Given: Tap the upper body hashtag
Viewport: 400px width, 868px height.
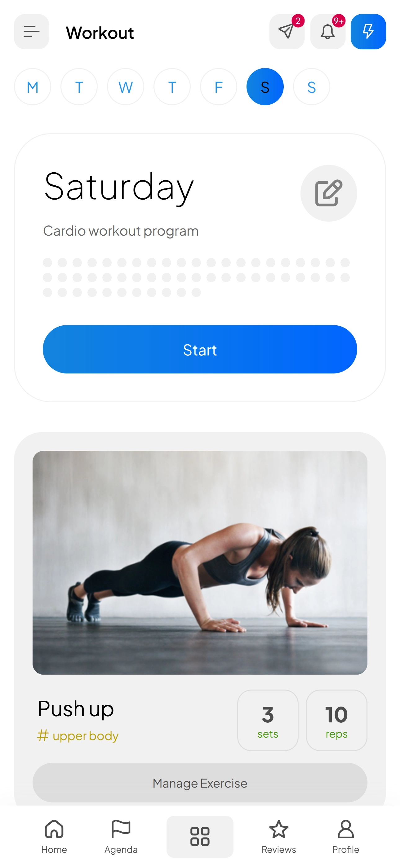Looking at the screenshot, I should coord(78,736).
